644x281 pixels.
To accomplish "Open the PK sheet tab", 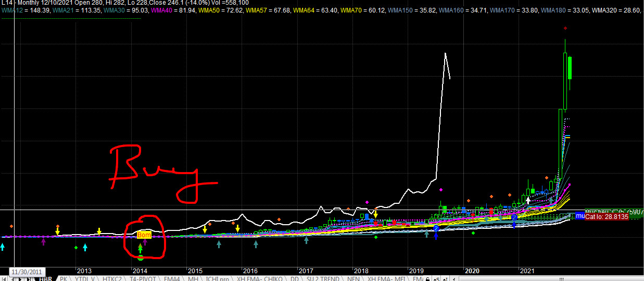I will tap(64, 278).
